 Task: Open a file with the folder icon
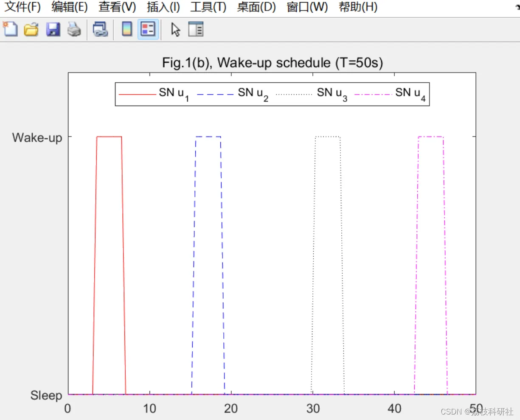31,29
